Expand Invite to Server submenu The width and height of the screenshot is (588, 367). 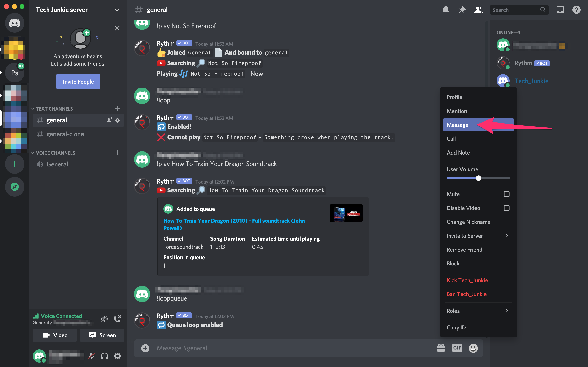506,235
